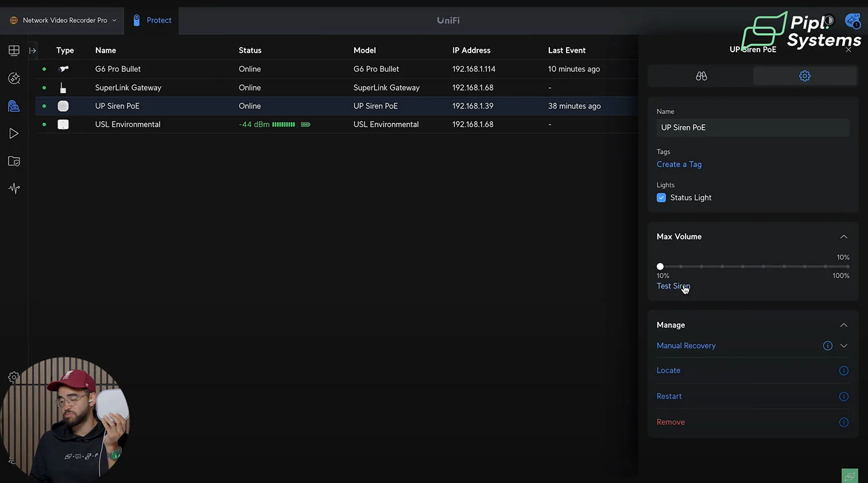Click the USL Environmental sensor icon
Screen dimensions: 868x483
click(x=63, y=124)
